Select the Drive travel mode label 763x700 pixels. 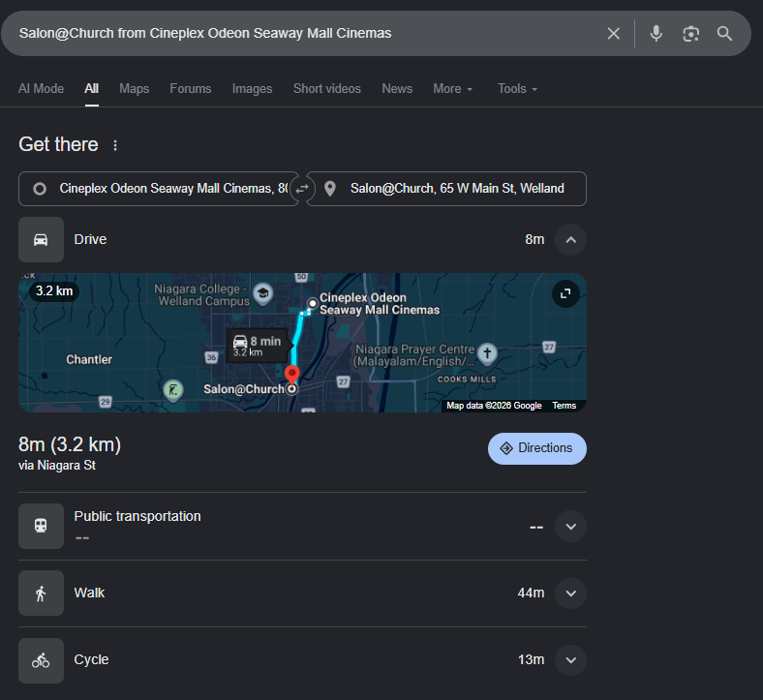coord(90,239)
